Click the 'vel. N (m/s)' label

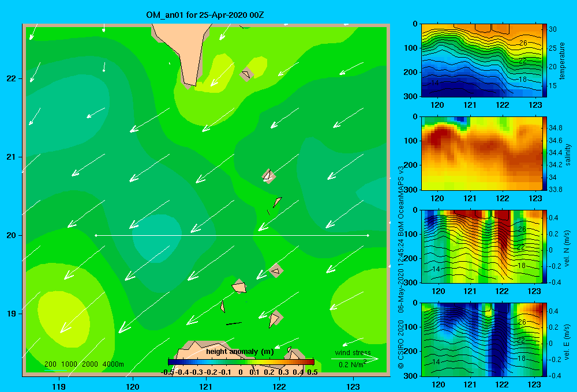coord(567,248)
